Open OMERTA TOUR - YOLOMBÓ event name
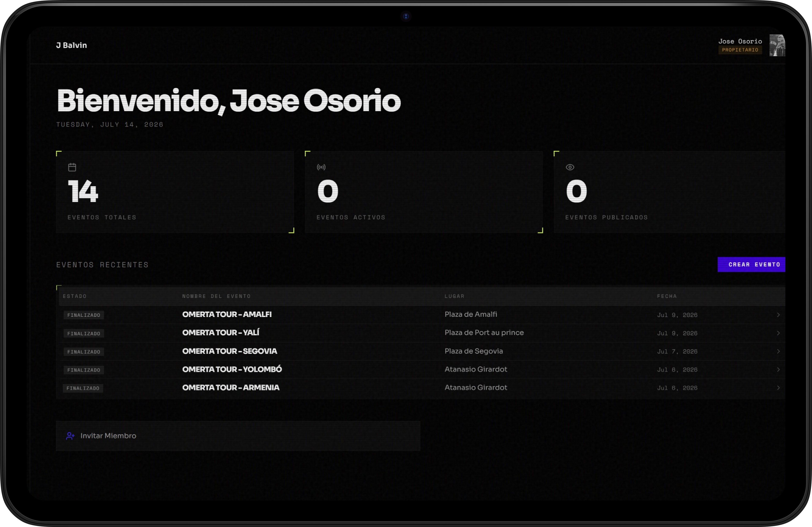Screen dimensions: 812x527 click(232, 369)
